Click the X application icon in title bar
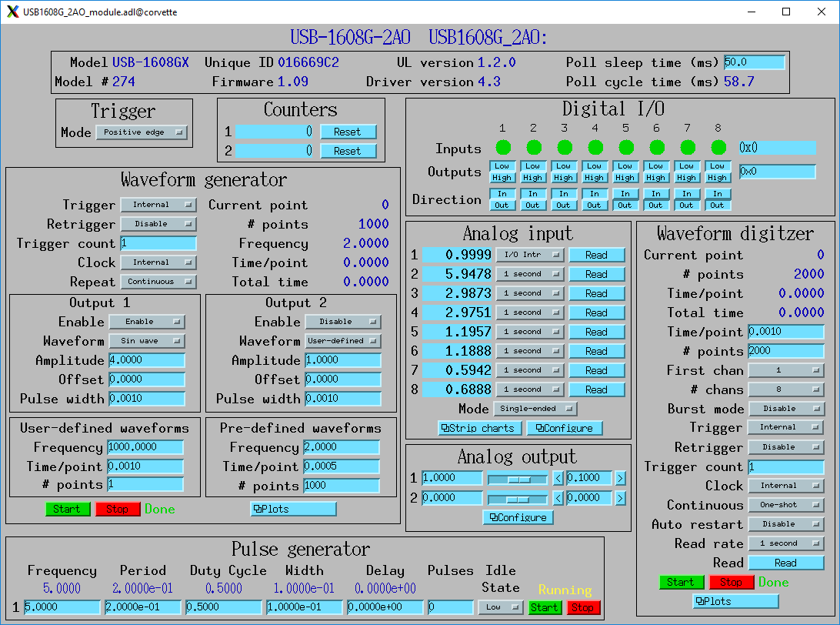The width and height of the screenshot is (840, 625). 12,12
